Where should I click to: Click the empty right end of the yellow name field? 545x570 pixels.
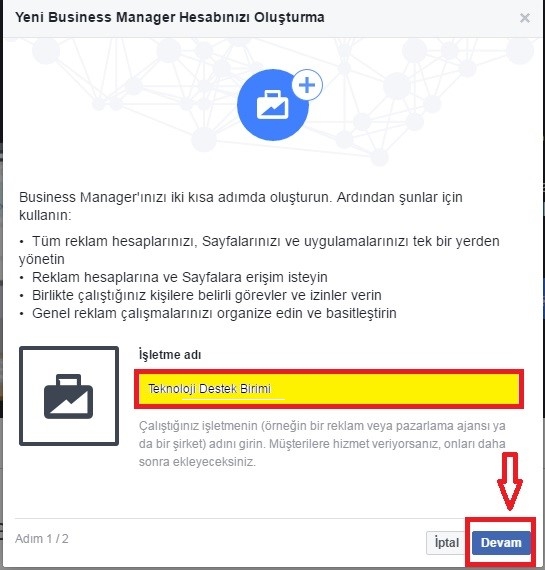pyautogui.click(x=400, y=389)
